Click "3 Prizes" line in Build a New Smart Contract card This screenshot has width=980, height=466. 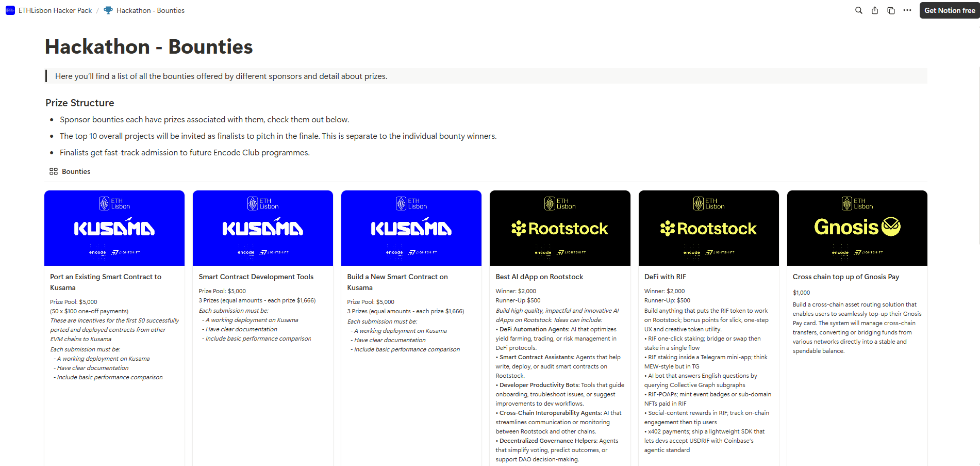point(406,311)
